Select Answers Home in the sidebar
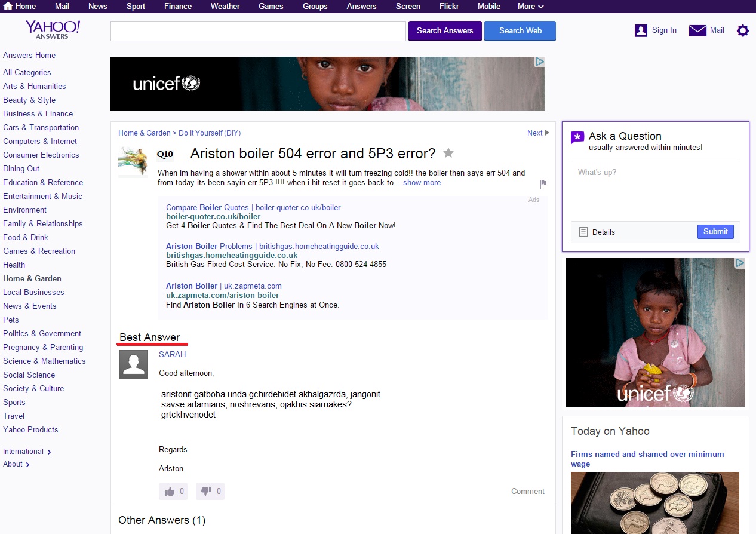The width and height of the screenshot is (756, 534). [29, 56]
